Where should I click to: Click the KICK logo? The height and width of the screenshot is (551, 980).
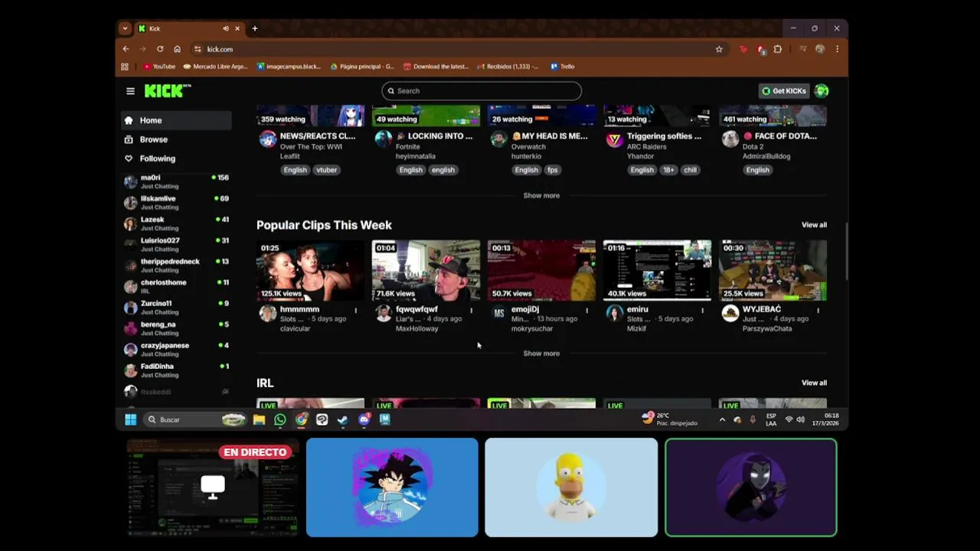(168, 90)
